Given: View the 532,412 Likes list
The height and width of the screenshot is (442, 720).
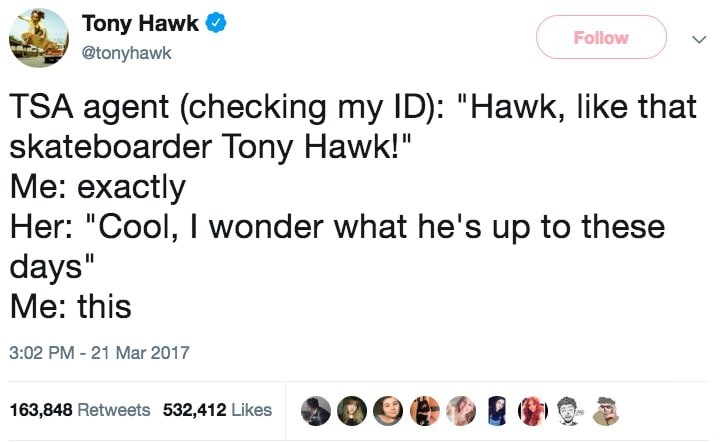Looking at the screenshot, I should tap(216, 410).
